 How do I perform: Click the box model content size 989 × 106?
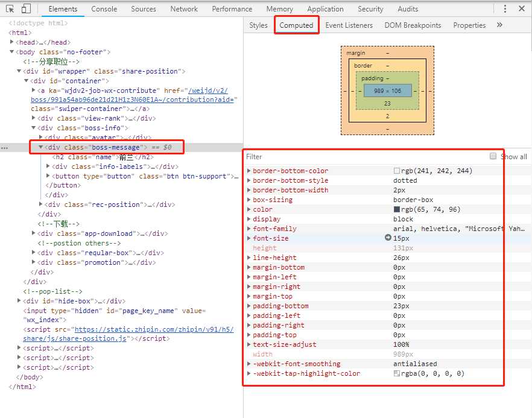(387, 90)
